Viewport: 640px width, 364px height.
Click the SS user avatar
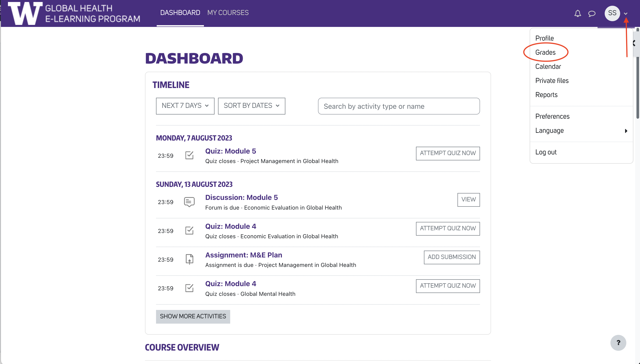[x=612, y=13]
